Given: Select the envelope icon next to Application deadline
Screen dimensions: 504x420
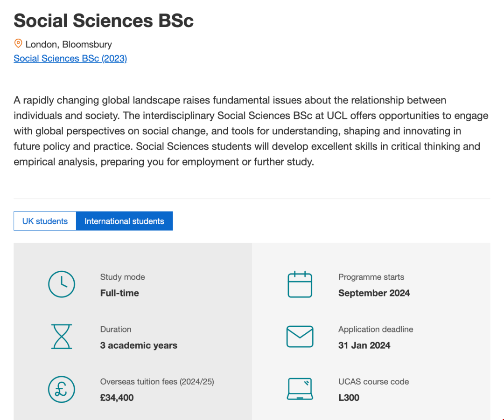Looking at the screenshot, I should tap(300, 337).
